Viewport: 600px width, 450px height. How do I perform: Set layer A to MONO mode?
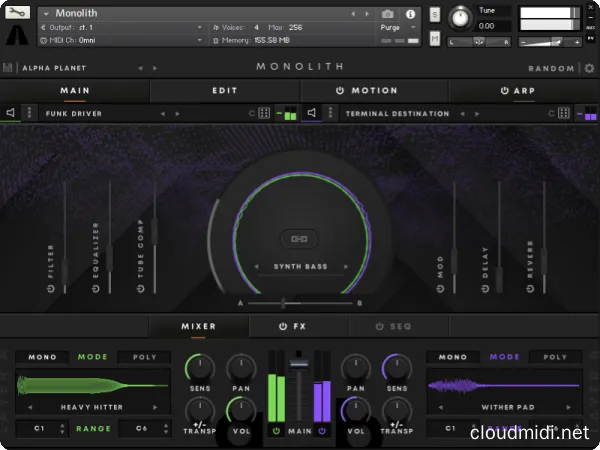pos(42,357)
